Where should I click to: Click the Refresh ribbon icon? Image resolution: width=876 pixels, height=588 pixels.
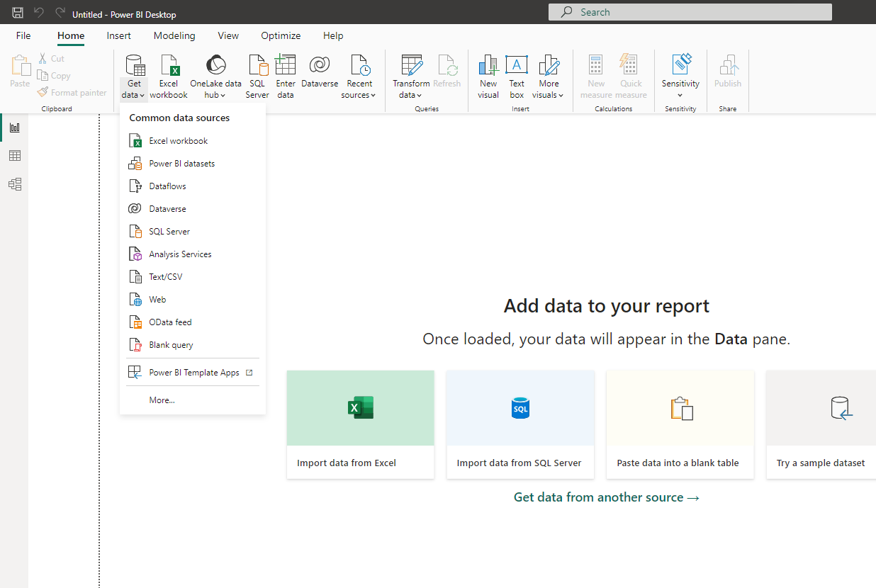click(x=447, y=65)
